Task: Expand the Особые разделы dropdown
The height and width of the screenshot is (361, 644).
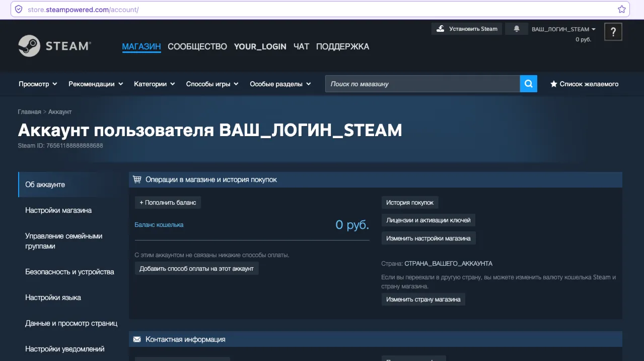Action: (x=280, y=84)
